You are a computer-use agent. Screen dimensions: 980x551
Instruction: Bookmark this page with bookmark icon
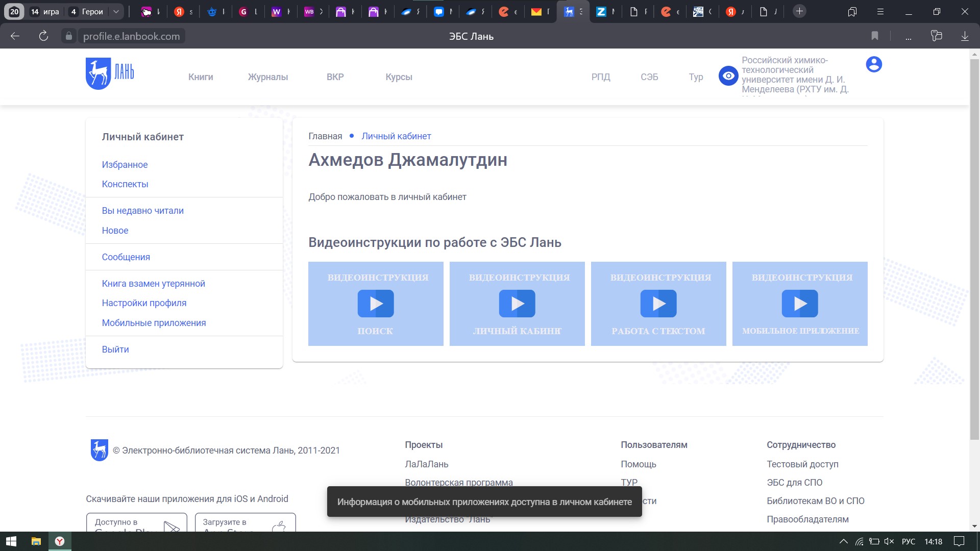875,36
